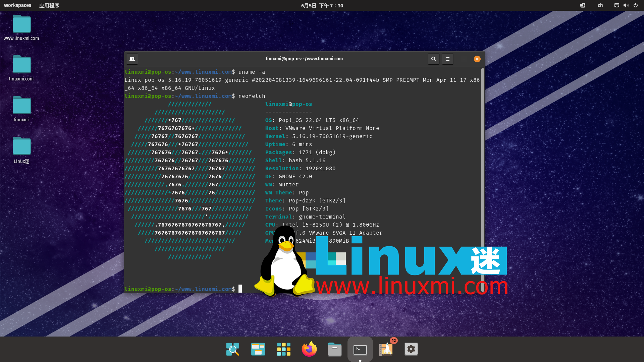Click the 'Icons: Pop [GTK2/3]' line
Screen dimensions: 644x362
(x=297, y=209)
